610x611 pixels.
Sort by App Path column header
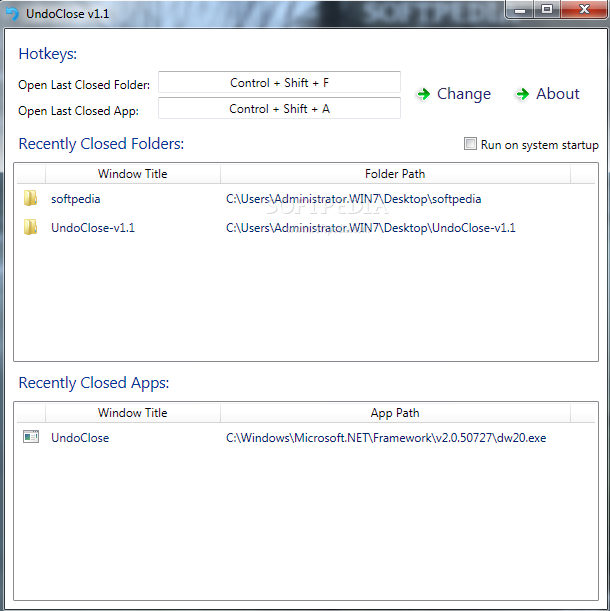pos(395,413)
